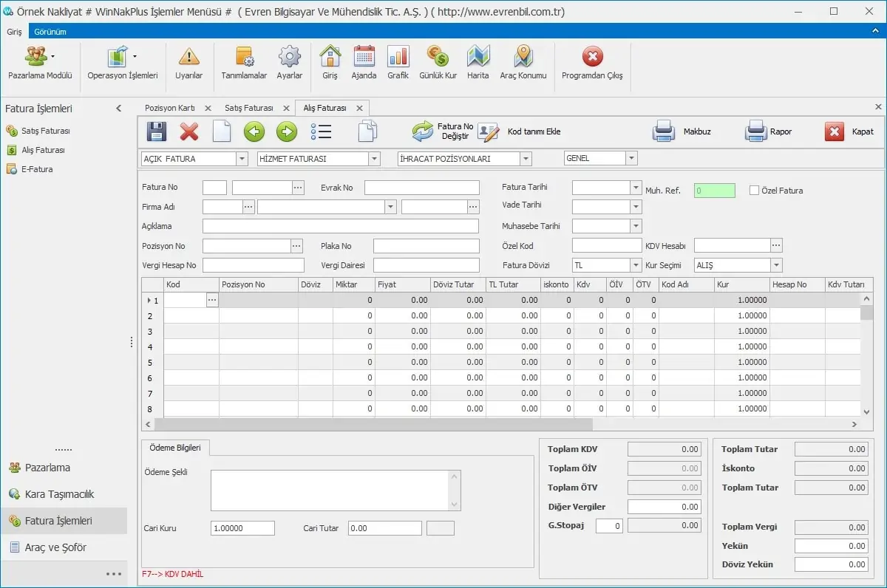This screenshot has width=887, height=588.
Task: Open the Fatura Tarihi date dropdown
Action: [x=636, y=188]
